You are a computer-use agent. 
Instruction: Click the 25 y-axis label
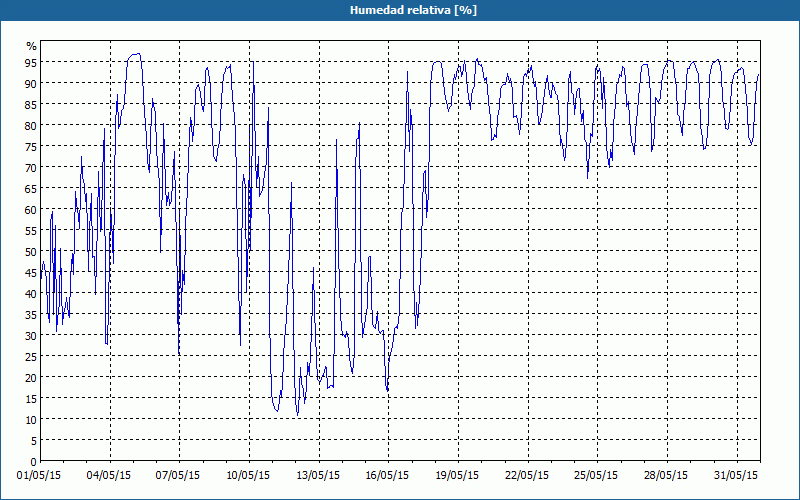click(x=31, y=356)
